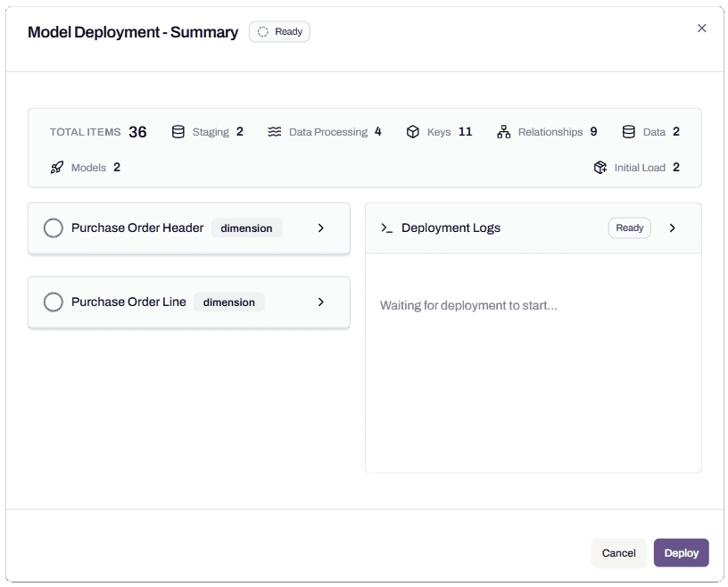Click the dimension tag on Purchase Order Header

tap(246, 228)
